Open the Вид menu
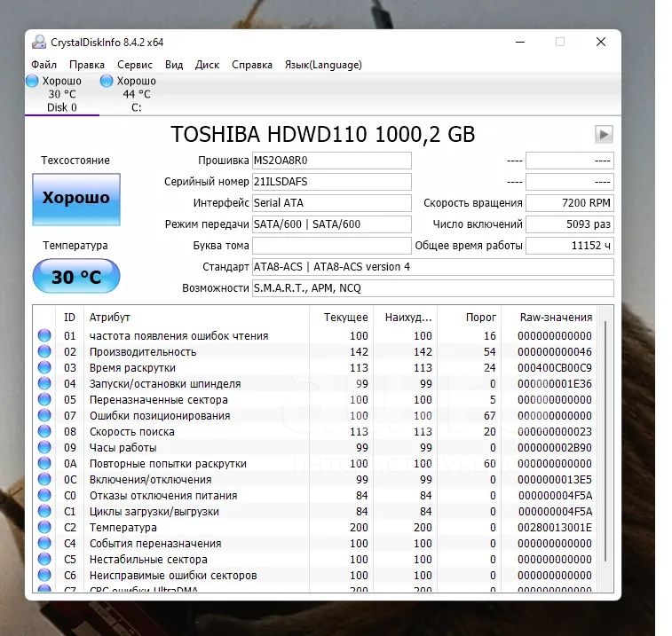Image resolution: width=672 pixels, height=636 pixels. pyautogui.click(x=174, y=65)
